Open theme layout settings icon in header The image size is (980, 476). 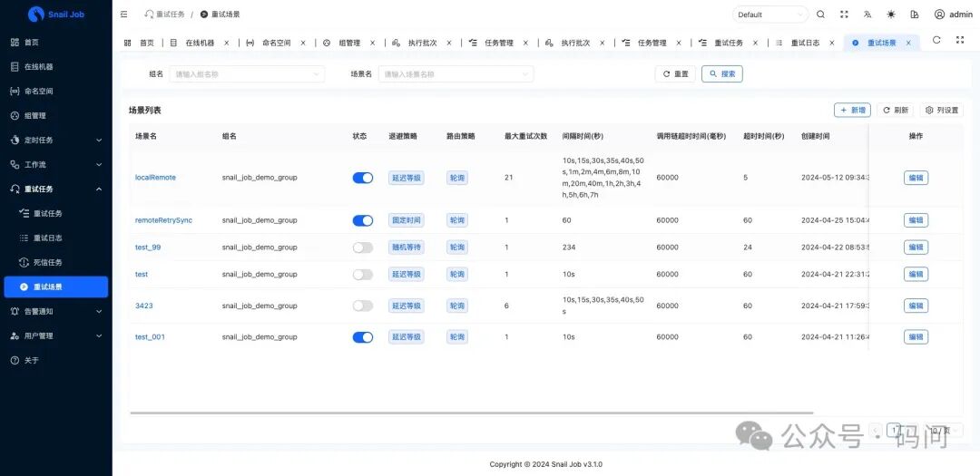click(915, 15)
